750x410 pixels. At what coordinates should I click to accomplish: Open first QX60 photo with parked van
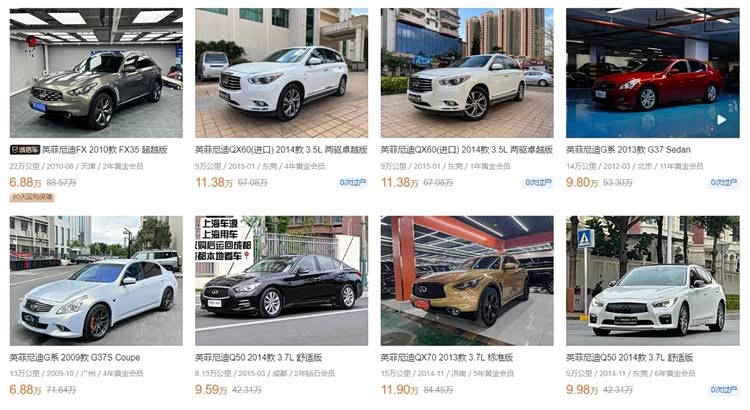(x=281, y=73)
